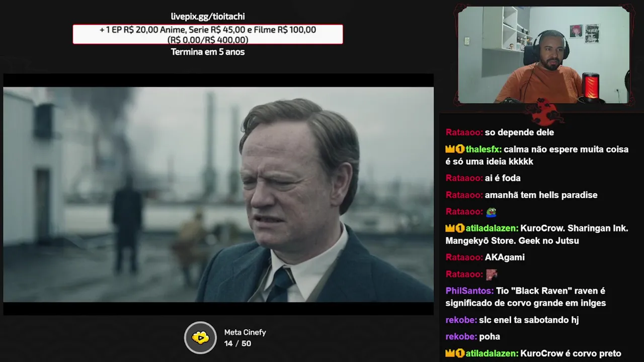
Task: Click 'significado de corvo grande em inlges' text
Action: (x=526, y=303)
